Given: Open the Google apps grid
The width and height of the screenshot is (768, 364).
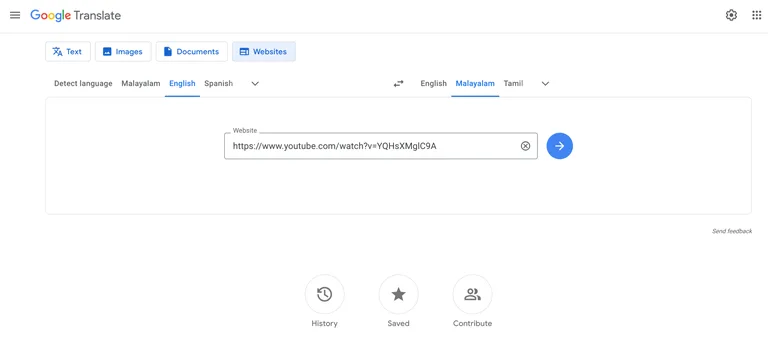Looking at the screenshot, I should pos(756,15).
